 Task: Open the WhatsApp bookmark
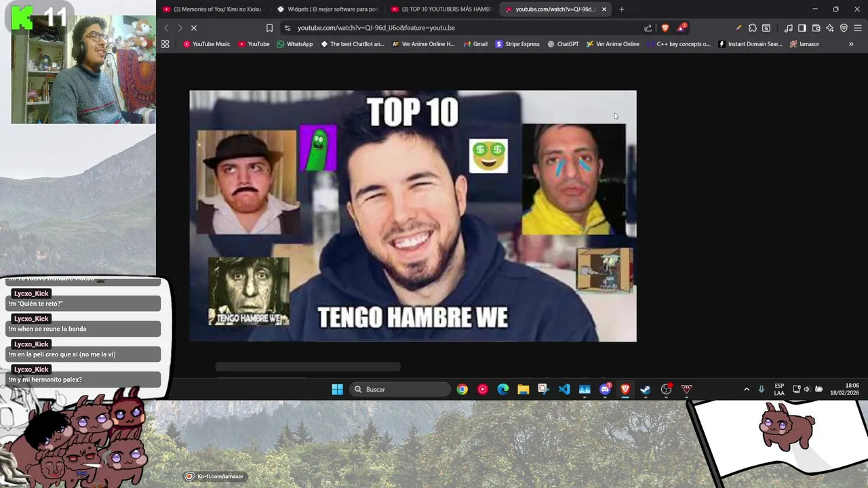pos(295,44)
